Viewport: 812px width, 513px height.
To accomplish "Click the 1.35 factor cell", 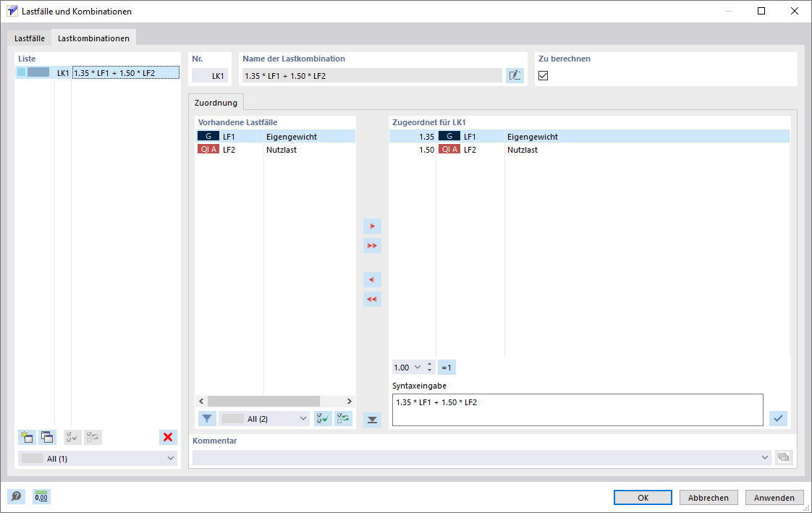I will (426, 137).
